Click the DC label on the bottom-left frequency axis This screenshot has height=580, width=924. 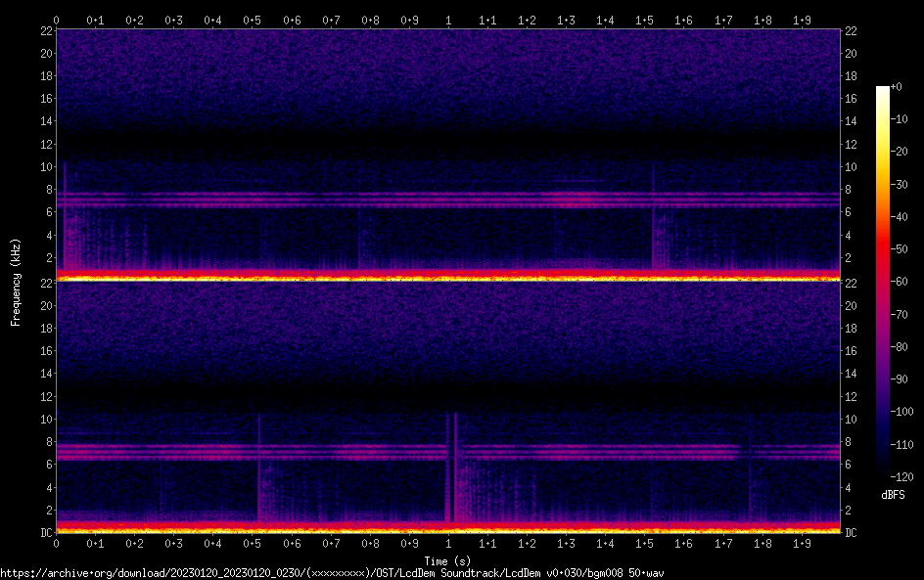45,532
